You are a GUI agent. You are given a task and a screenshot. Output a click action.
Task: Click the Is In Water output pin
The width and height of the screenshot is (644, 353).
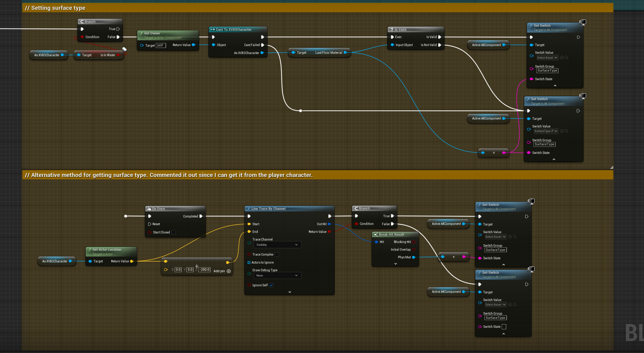pyautogui.click(x=118, y=55)
